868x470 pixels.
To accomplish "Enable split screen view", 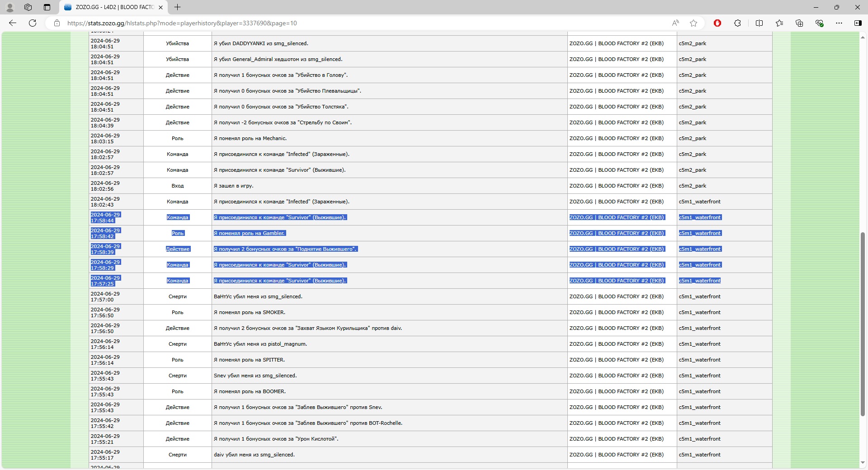I will [x=759, y=23].
